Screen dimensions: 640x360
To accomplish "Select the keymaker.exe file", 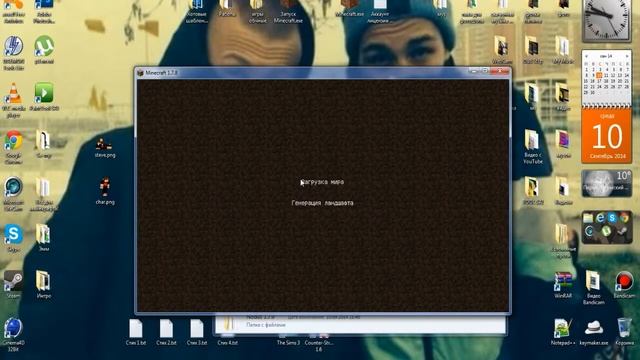I will click(593, 332).
